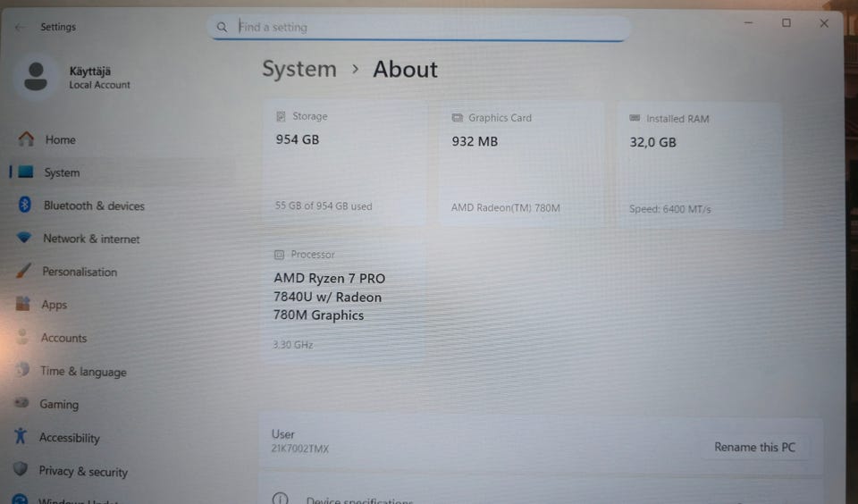Click the About page heading
858x504 pixels.
(x=406, y=70)
